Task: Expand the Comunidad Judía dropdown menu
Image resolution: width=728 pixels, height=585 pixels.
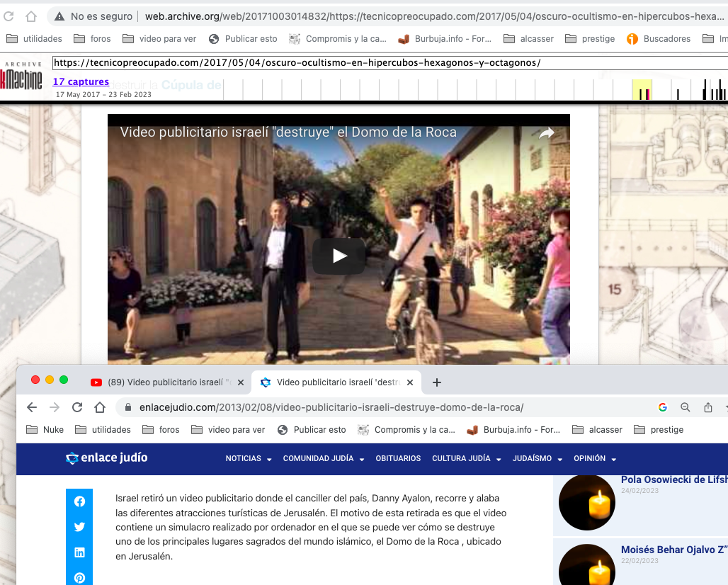Action: pos(323,459)
